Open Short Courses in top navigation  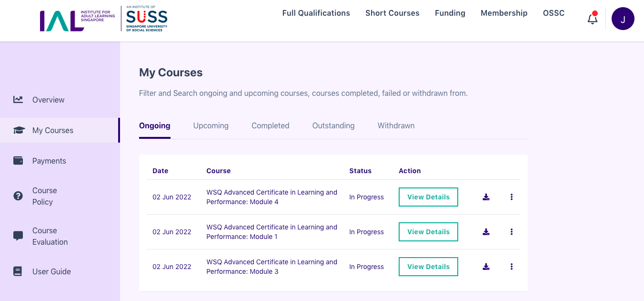pyautogui.click(x=392, y=13)
